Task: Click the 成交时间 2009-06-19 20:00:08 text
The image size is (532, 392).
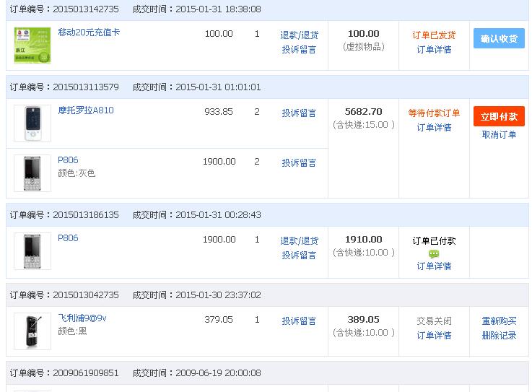Action: coord(197,373)
